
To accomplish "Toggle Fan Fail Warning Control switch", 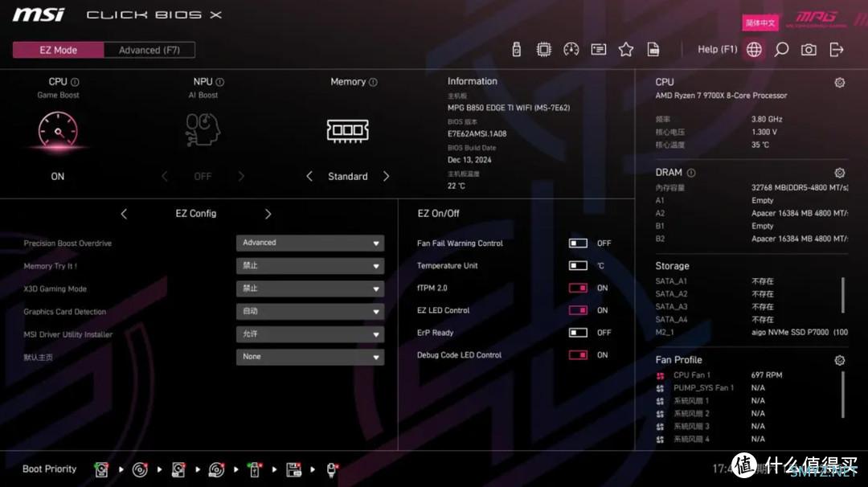I will pyautogui.click(x=578, y=243).
